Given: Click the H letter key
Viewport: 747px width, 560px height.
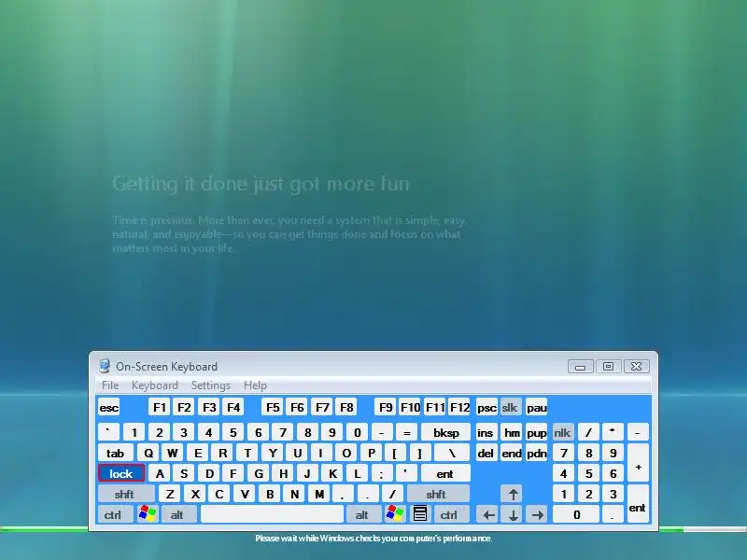Looking at the screenshot, I should [283, 473].
